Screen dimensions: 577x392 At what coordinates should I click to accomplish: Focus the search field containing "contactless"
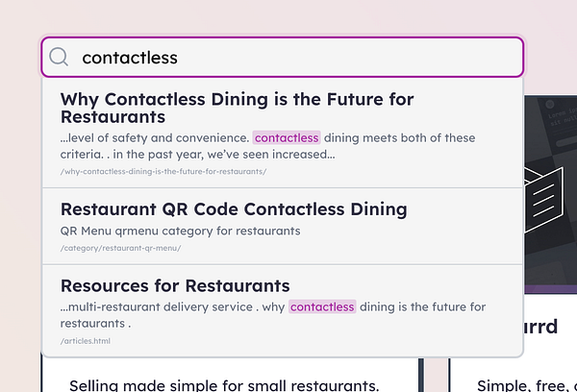pyautogui.click(x=288, y=58)
